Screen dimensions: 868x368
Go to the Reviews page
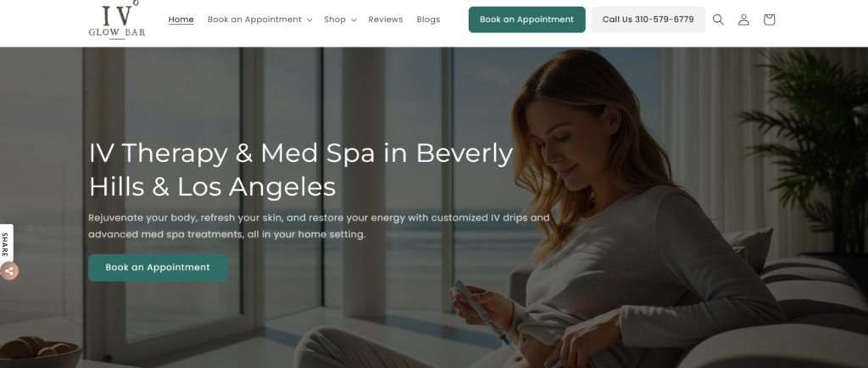(386, 20)
